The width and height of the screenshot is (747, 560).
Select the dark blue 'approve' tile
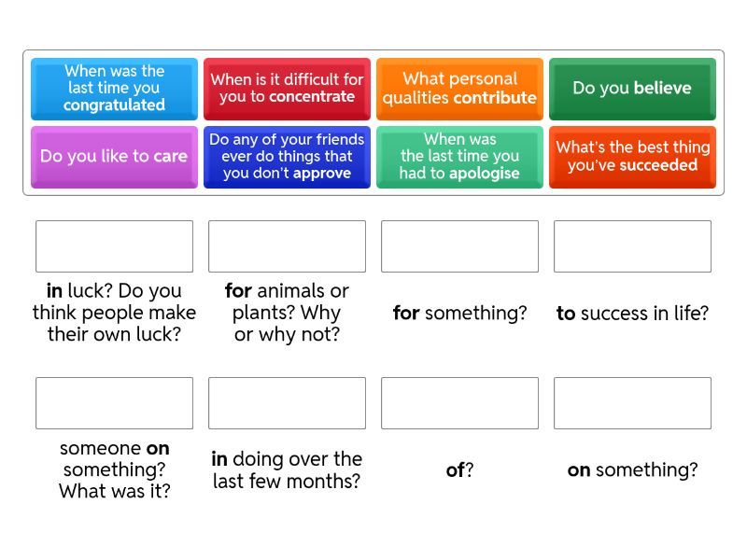click(287, 157)
